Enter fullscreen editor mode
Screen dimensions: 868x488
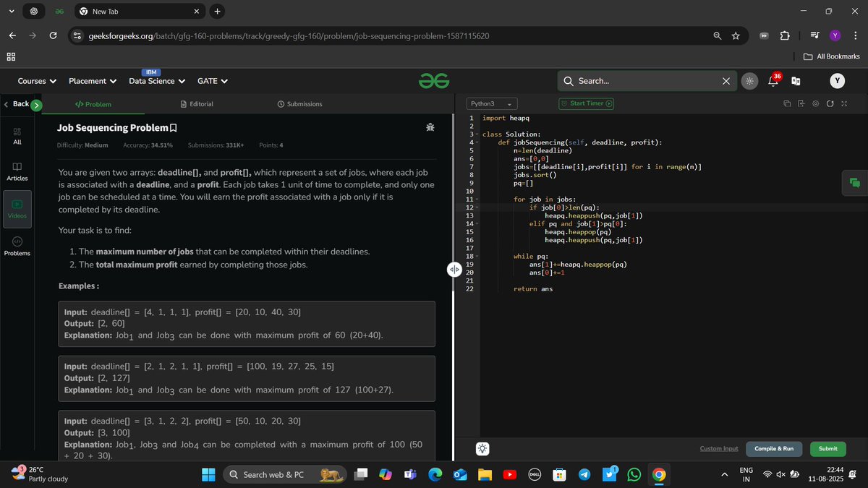coord(843,104)
